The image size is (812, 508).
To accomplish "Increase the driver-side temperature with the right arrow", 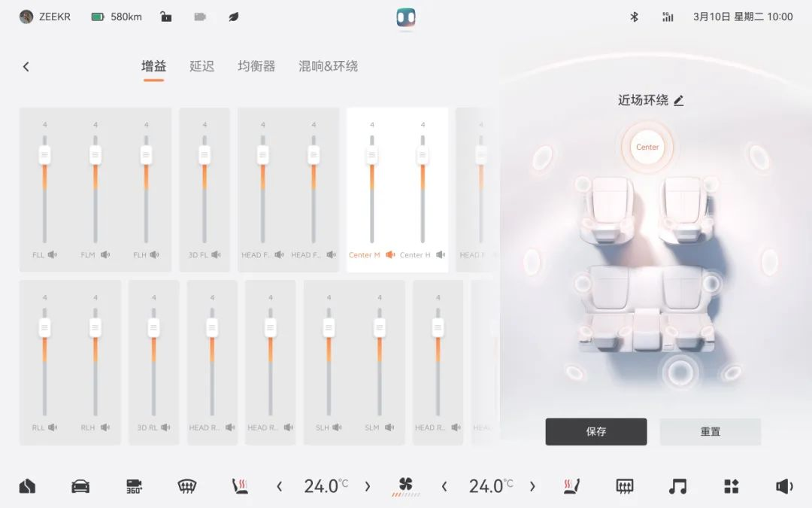I will [368, 486].
